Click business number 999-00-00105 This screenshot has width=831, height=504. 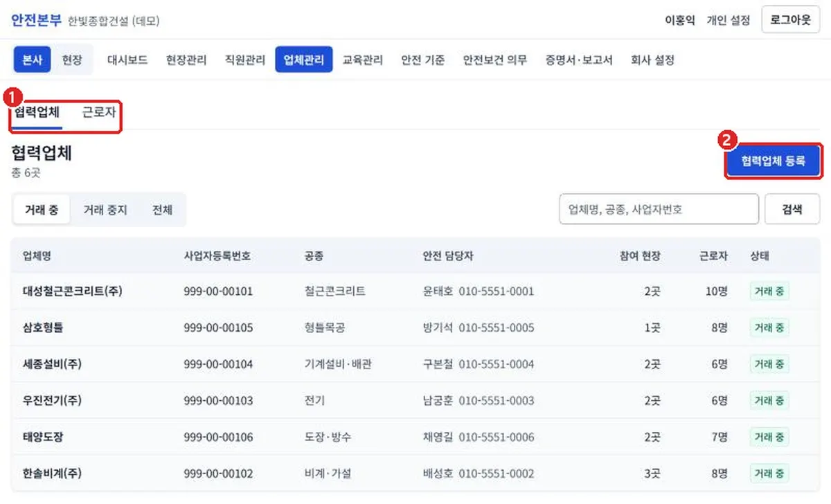218,327
